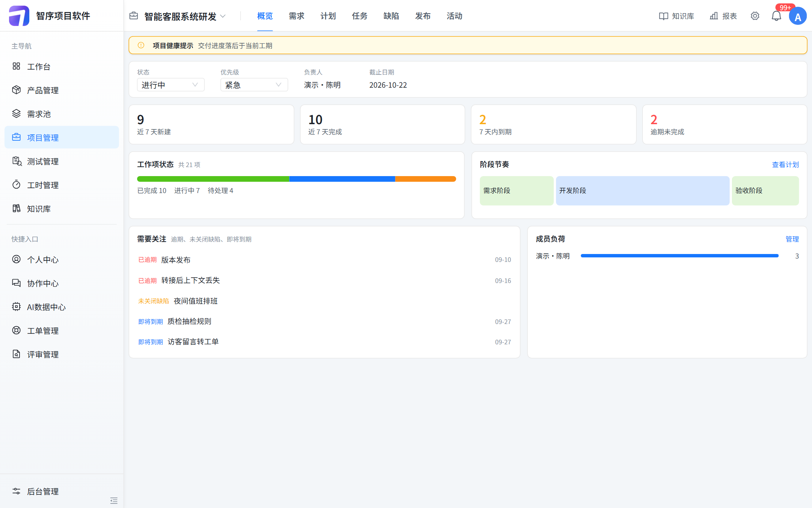Click the 智序项目软件 logo
The width and height of the screenshot is (812, 508).
point(19,16)
